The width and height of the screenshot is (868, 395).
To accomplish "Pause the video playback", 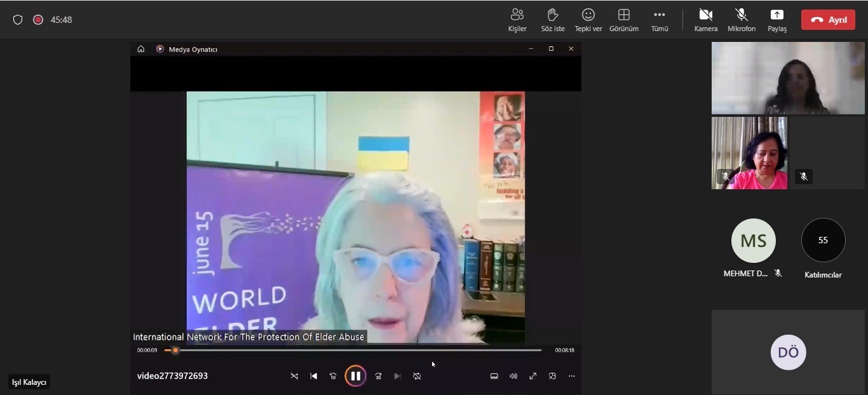I will (355, 376).
